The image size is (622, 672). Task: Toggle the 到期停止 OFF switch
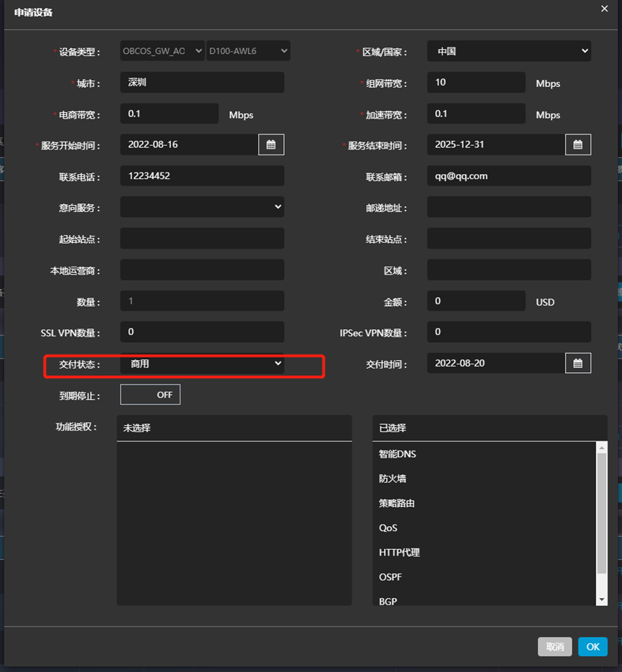150,395
